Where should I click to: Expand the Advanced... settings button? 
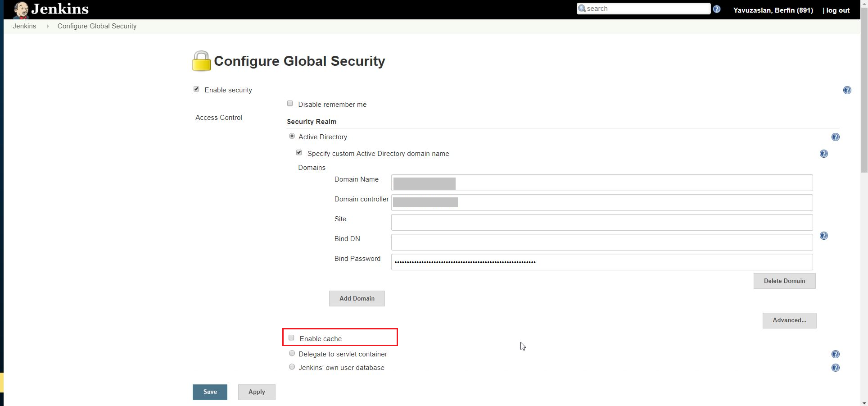(x=789, y=320)
